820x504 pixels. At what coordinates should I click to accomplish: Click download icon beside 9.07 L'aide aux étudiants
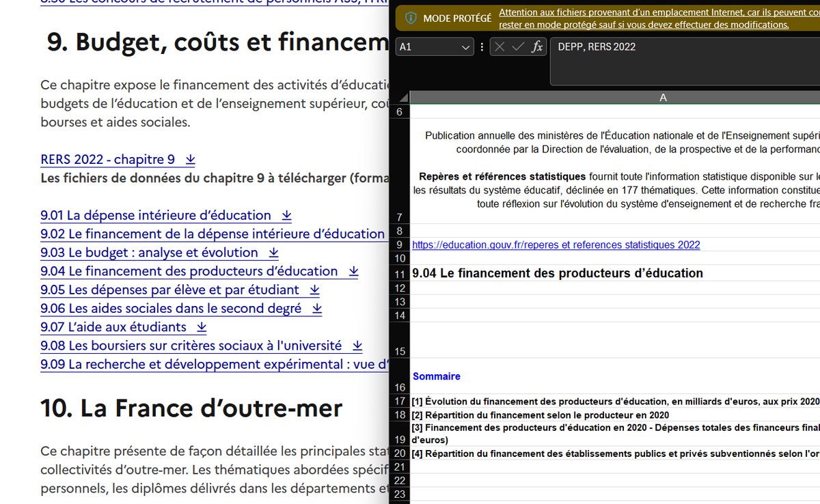click(202, 326)
